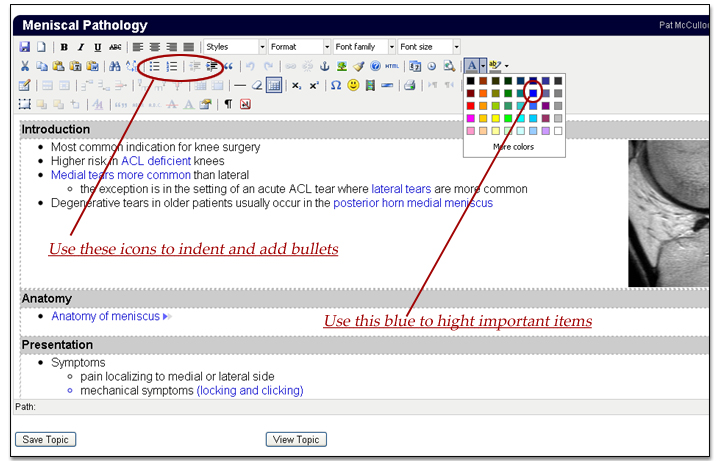Create a new document with toolbar icon
This screenshot has width=720, height=461.
pyautogui.click(x=41, y=47)
